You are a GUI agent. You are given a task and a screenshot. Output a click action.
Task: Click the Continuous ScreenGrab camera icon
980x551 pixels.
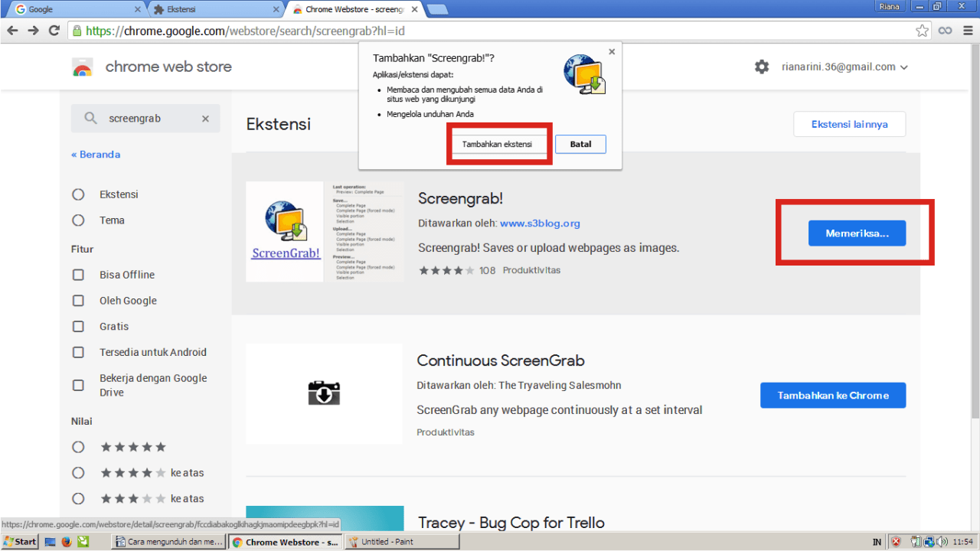coord(324,394)
